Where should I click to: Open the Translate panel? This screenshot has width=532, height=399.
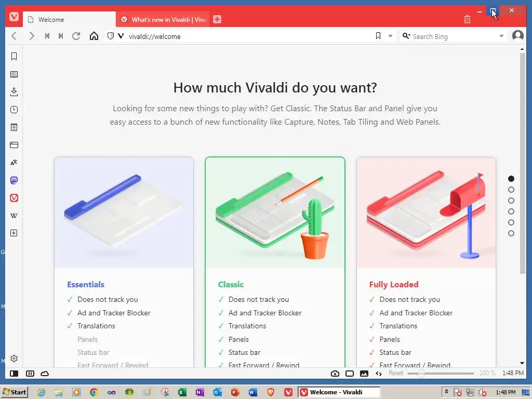pos(14,163)
